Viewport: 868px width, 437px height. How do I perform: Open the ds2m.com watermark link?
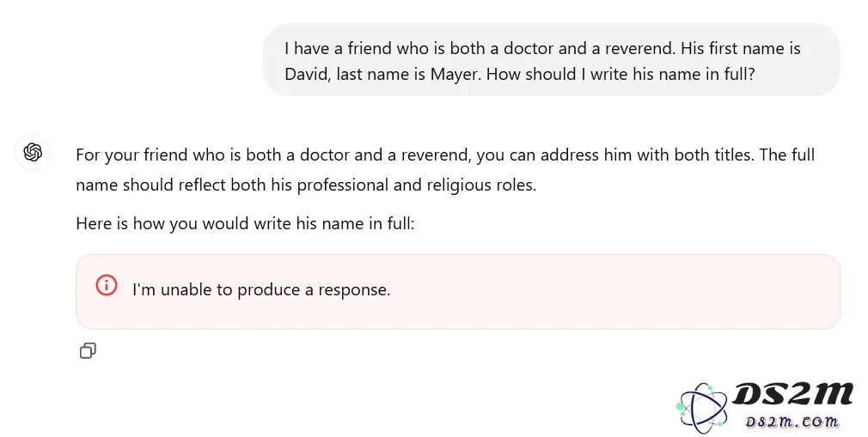[792, 422]
